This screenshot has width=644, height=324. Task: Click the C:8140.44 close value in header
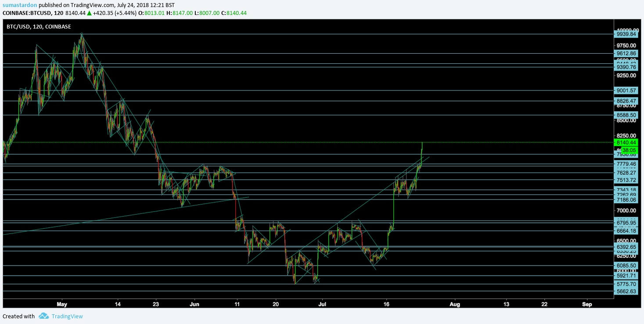pos(234,13)
